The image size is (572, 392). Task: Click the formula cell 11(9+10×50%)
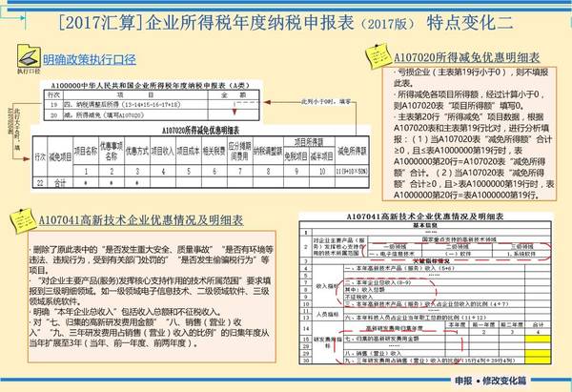click(x=352, y=171)
